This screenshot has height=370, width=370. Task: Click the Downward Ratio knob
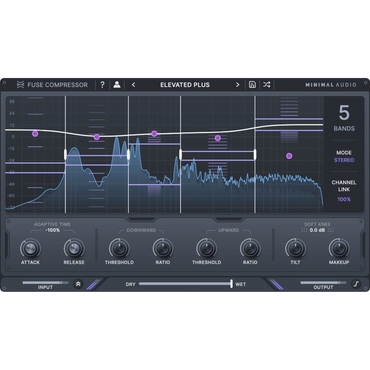click(x=163, y=248)
